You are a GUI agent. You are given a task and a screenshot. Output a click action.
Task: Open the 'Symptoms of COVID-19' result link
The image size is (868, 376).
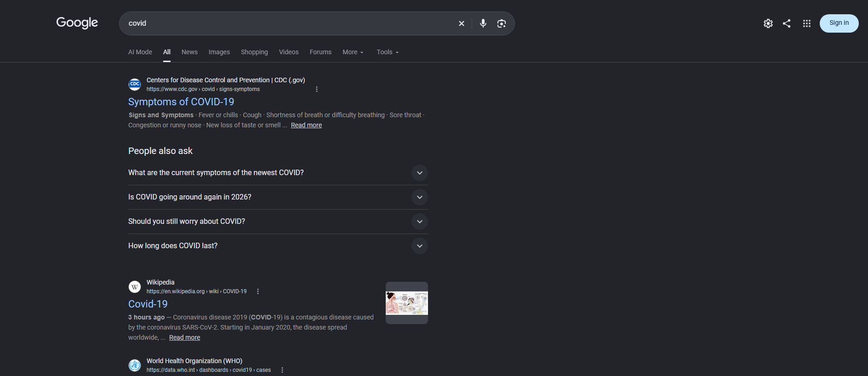[x=181, y=102]
